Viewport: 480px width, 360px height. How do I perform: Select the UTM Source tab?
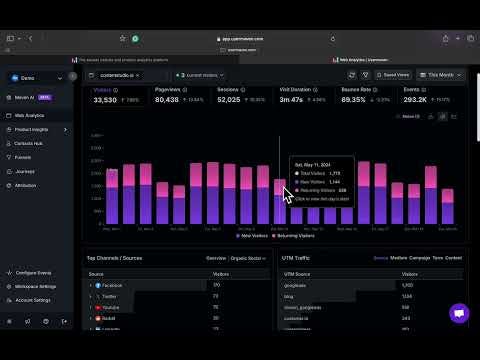coord(381,258)
